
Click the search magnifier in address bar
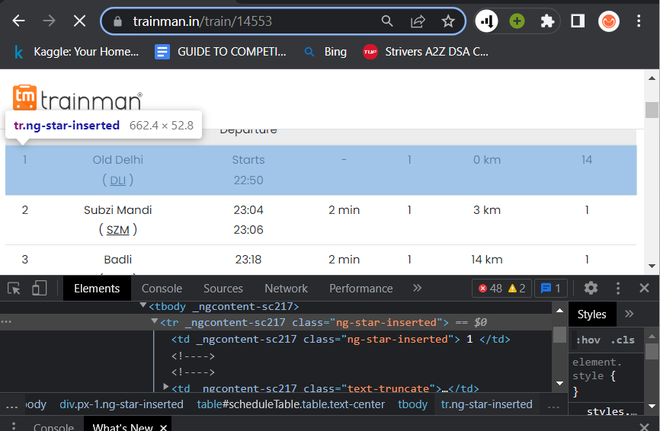pos(387,21)
